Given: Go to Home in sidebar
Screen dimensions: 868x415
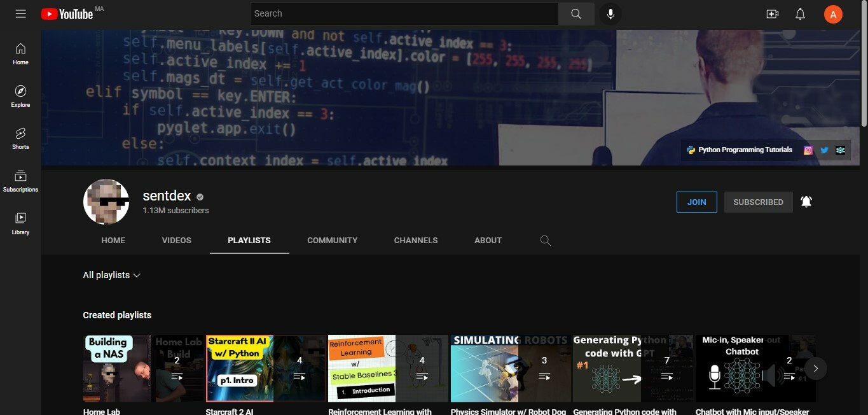Looking at the screenshot, I should pyautogui.click(x=20, y=54).
